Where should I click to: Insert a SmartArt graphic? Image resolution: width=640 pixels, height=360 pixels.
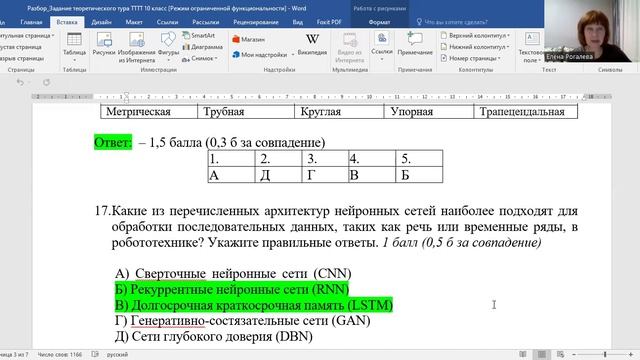tap(198, 36)
